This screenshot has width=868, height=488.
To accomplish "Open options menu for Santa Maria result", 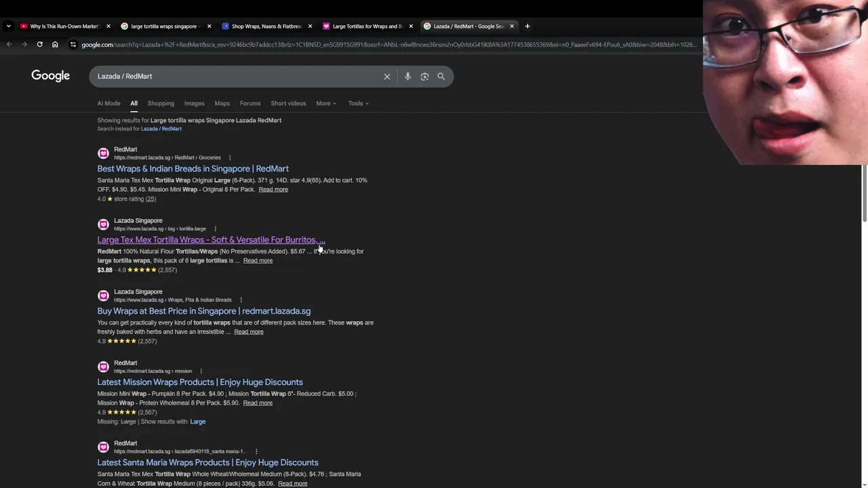I will (256, 451).
